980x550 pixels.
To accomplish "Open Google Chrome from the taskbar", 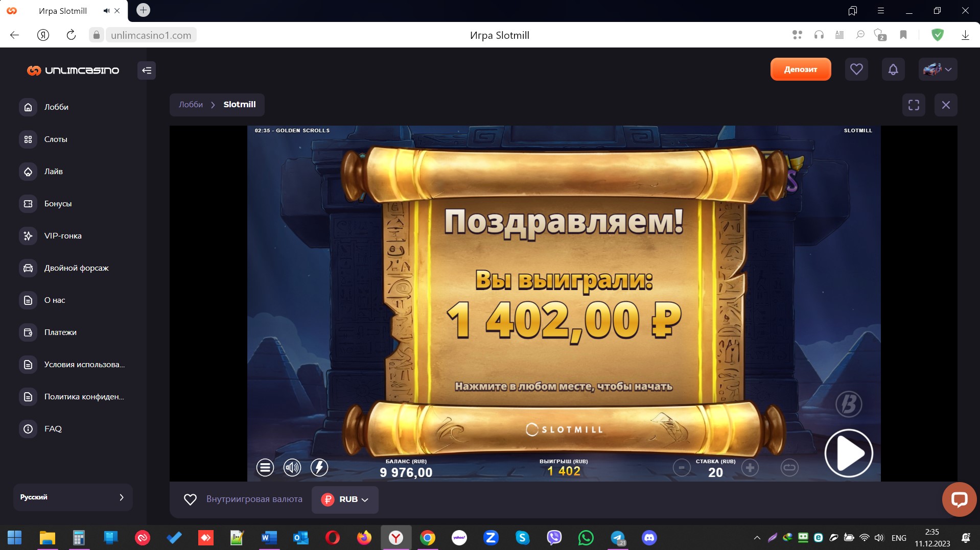I will (428, 538).
